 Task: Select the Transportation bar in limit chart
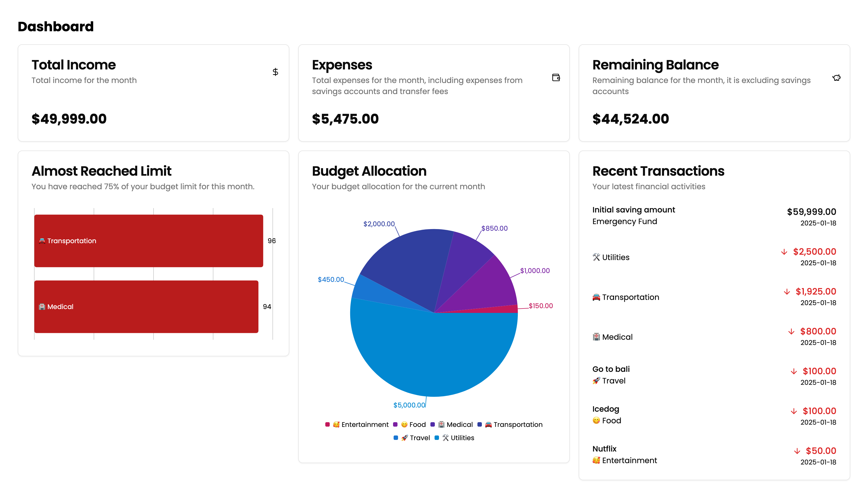[149, 241]
